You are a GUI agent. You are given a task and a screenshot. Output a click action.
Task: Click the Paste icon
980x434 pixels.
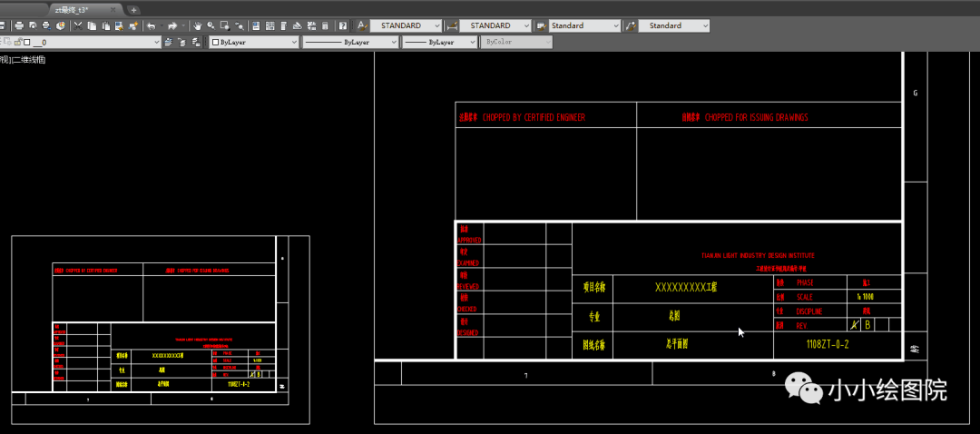click(x=105, y=25)
